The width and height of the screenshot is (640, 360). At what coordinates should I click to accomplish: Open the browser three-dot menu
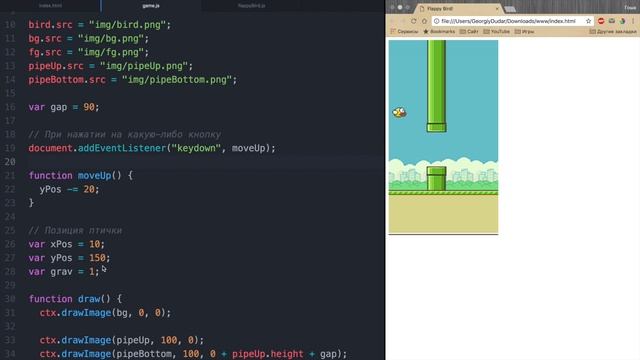click(x=633, y=21)
